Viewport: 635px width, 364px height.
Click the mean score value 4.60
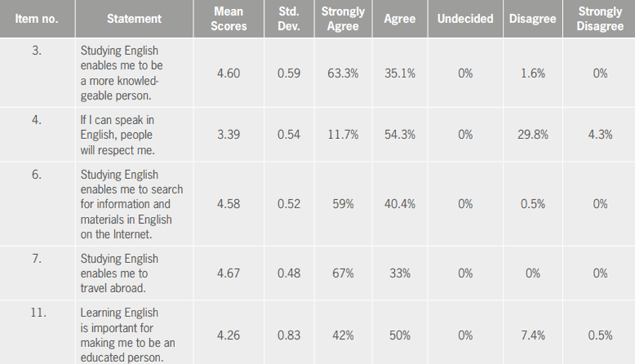coord(229,73)
